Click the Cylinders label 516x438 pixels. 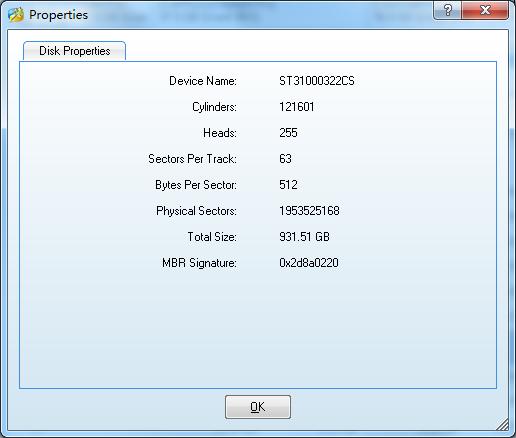(214, 107)
